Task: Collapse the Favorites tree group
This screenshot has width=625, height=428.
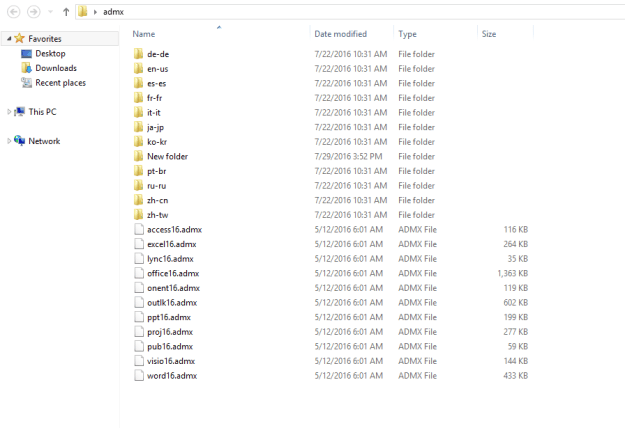Action: (9, 39)
